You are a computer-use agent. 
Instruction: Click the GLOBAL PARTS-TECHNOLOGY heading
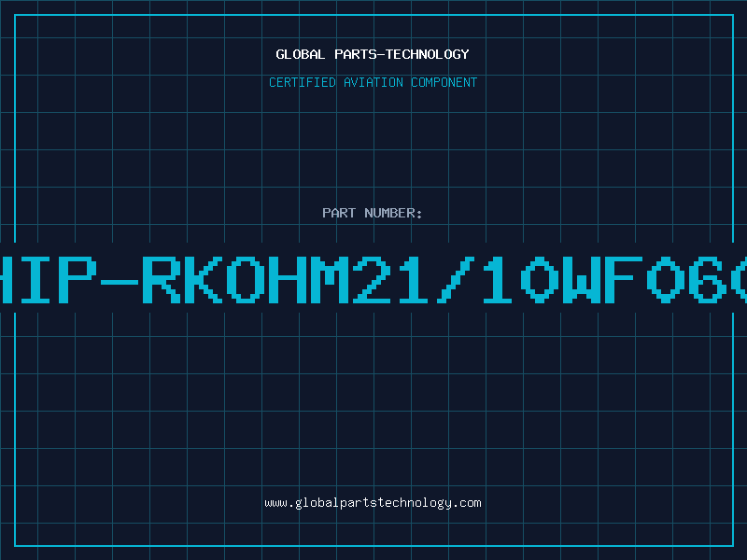373,54
